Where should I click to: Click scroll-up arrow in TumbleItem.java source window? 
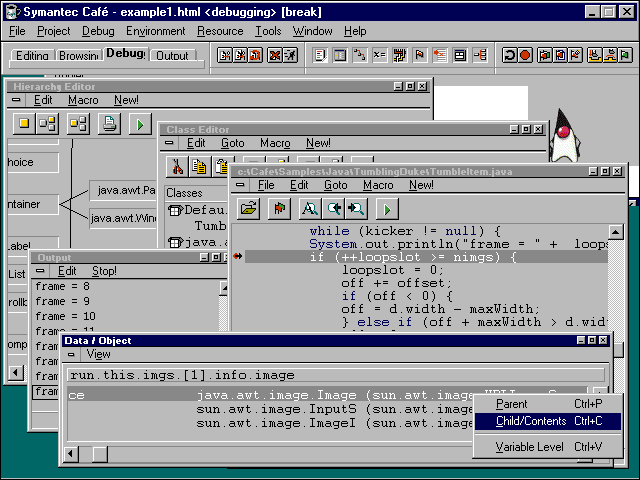point(616,232)
